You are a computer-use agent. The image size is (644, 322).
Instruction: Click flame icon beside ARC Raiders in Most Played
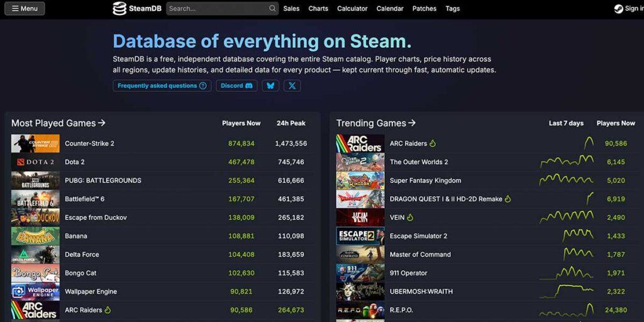[108, 309]
